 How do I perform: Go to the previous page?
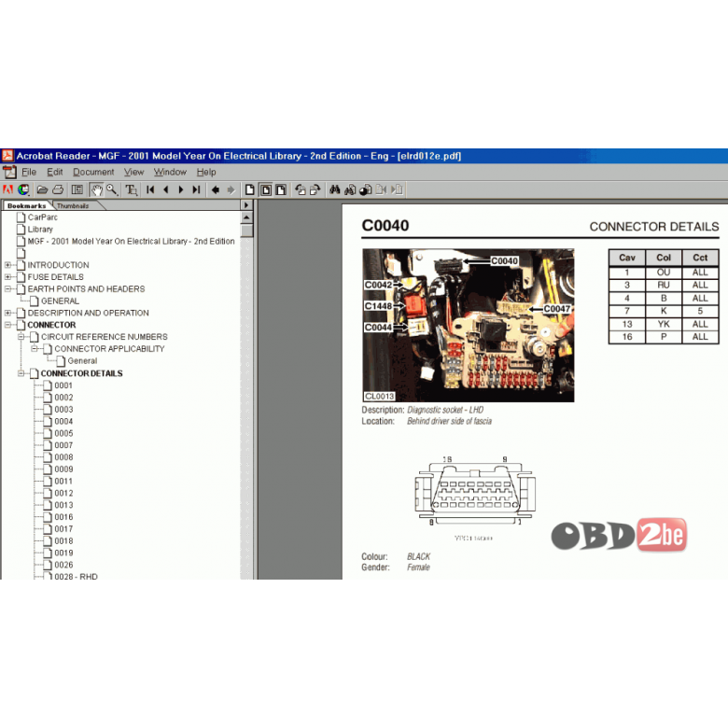tap(166, 189)
